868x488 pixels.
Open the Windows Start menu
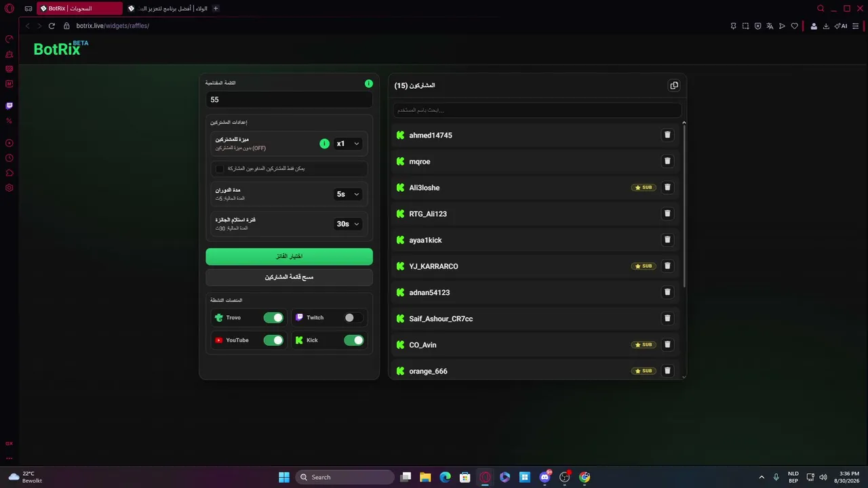point(284,477)
